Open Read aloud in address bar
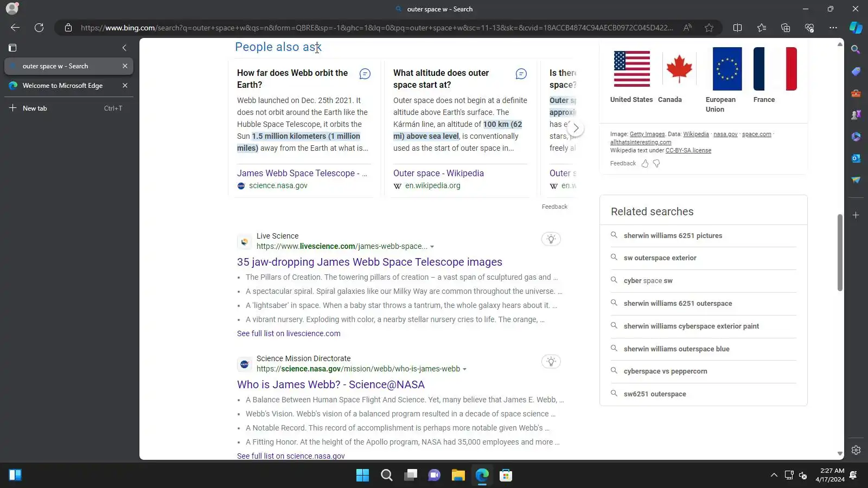868x488 pixels. [x=687, y=28]
